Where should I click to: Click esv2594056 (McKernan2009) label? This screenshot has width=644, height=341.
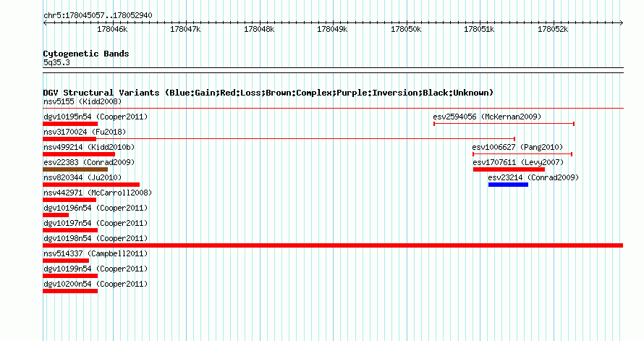click(487, 117)
